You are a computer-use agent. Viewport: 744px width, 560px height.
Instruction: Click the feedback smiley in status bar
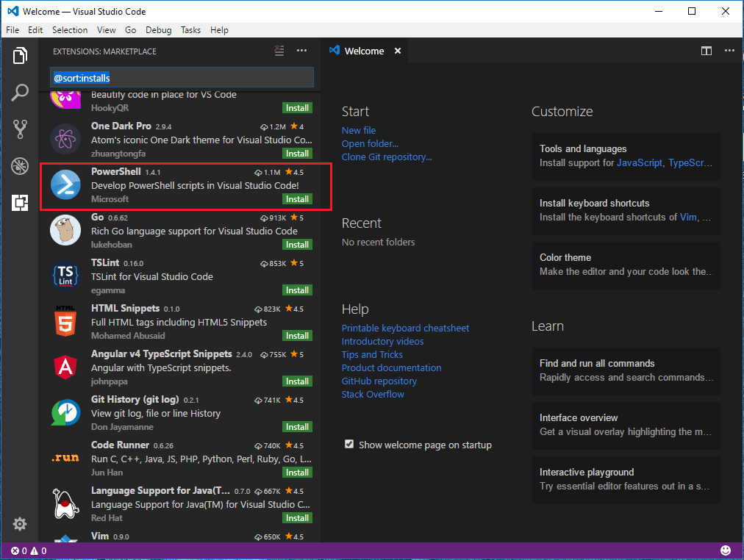click(726, 550)
